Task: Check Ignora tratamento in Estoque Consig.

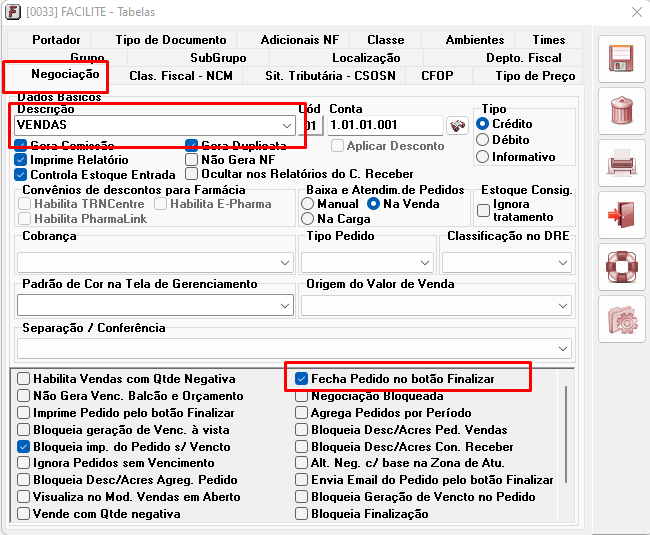Action: [483, 210]
